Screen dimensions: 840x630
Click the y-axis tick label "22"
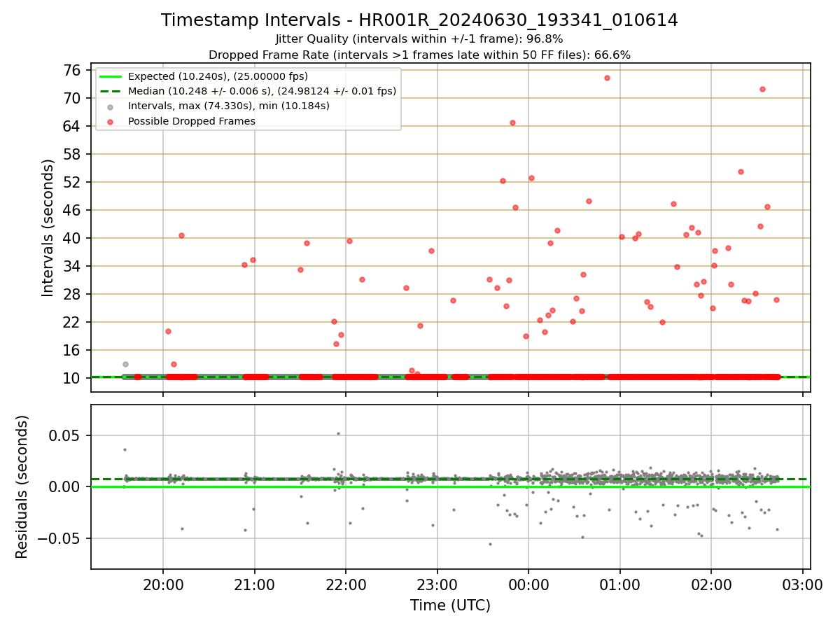click(x=71, y=322)
